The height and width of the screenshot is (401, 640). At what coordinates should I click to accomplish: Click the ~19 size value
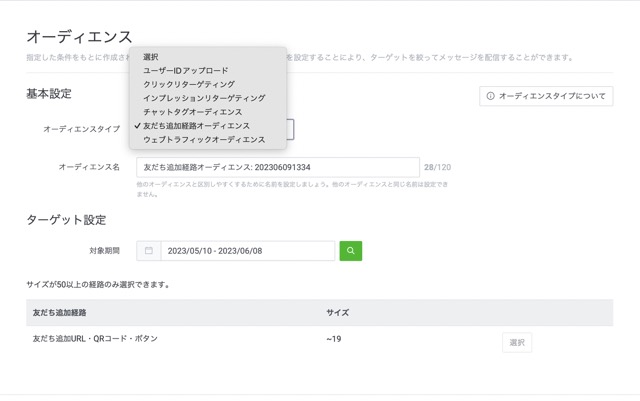tap(334, 339)
